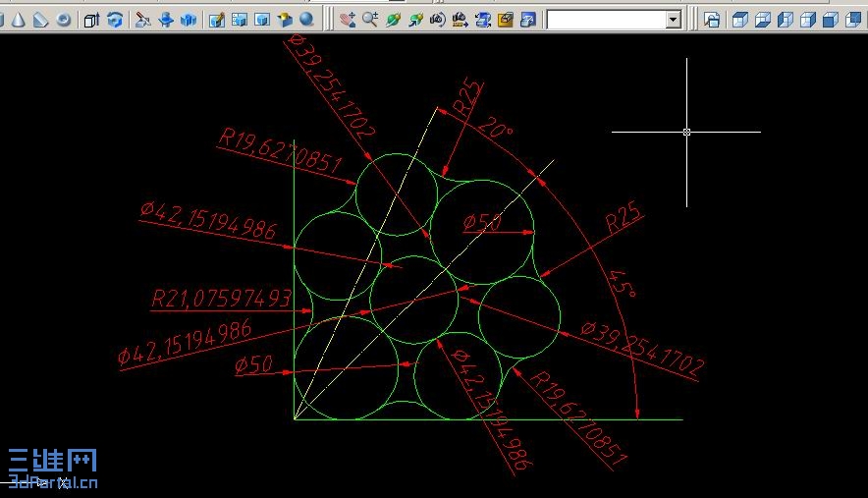This screenshot has height=498, width=868.
Task: Select the Cone solid tool
Action: point(19,20)
